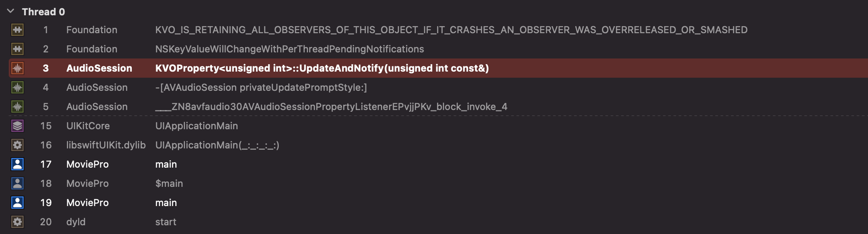Collapse the Thread 0 disclosure chevron

pyautogui.click(x=11, y=11)
